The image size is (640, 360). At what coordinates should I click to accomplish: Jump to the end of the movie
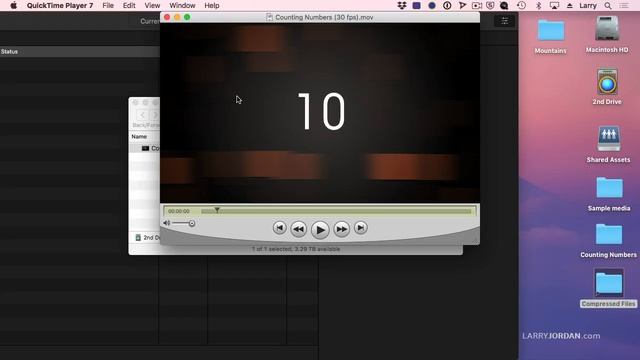point(360,228)
